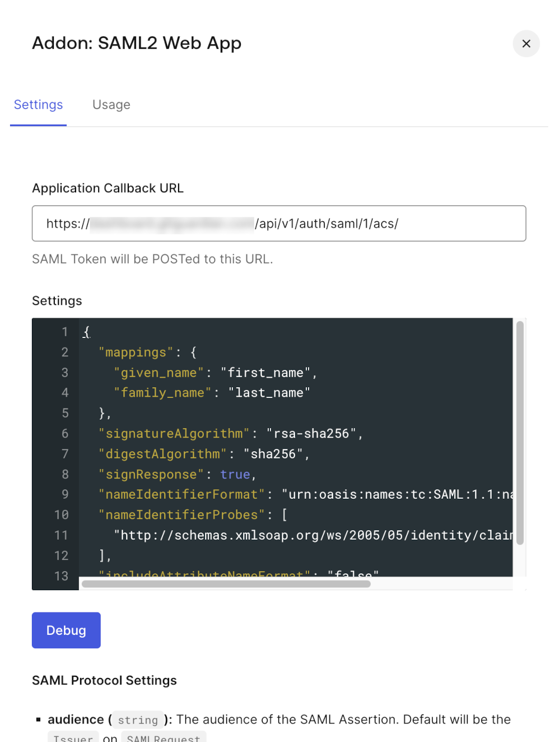Screen dimensions: 560x742
Task: Click the "string" type badge
Action: 138,720
